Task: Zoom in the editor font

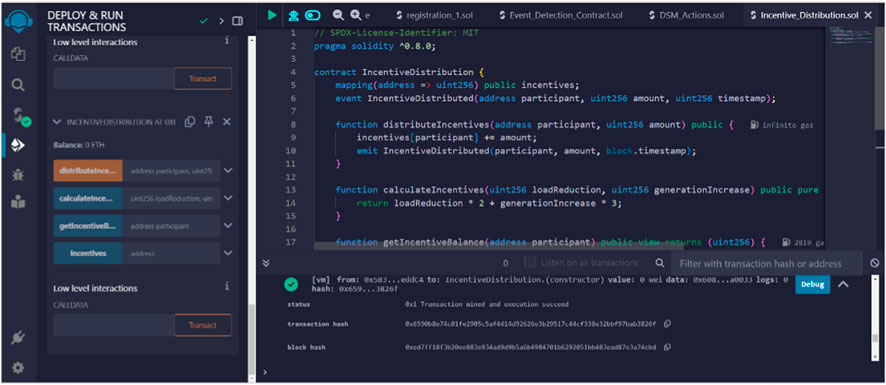Action: tap(355, 16)
